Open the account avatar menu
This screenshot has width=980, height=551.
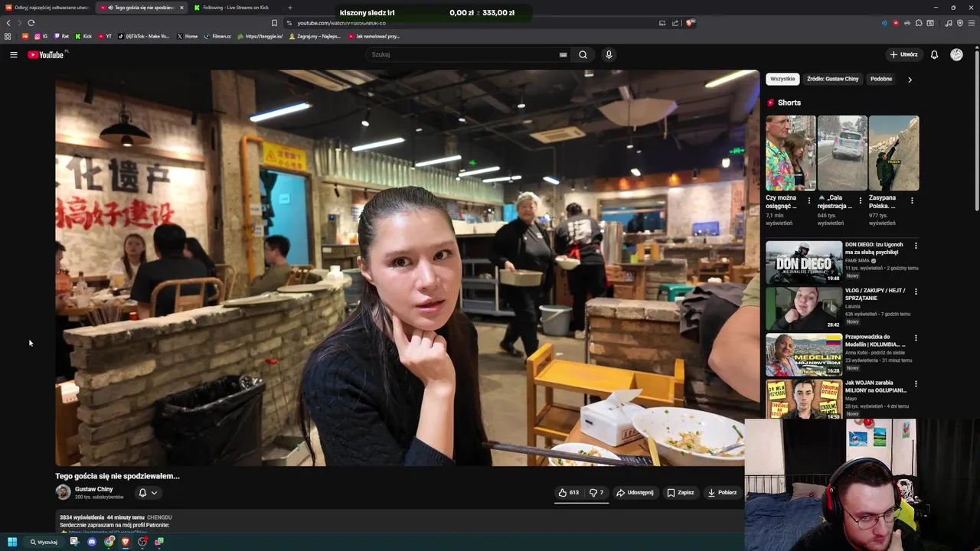point(956,54)
